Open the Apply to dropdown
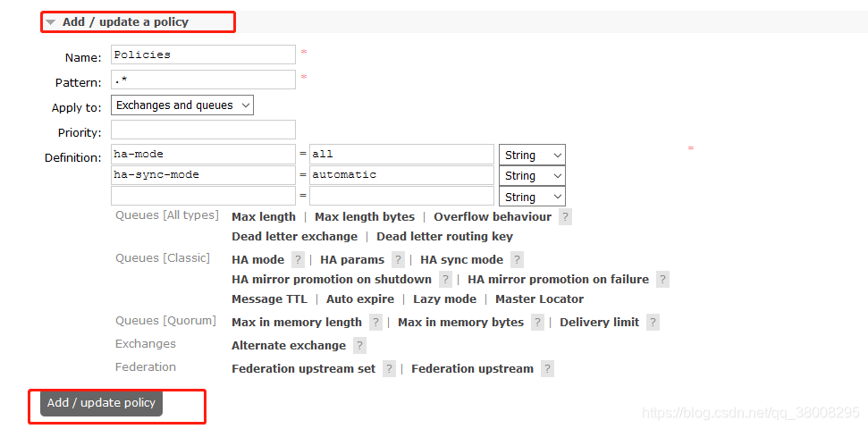This screenshot has height=429, width=868. click(182, 105)
